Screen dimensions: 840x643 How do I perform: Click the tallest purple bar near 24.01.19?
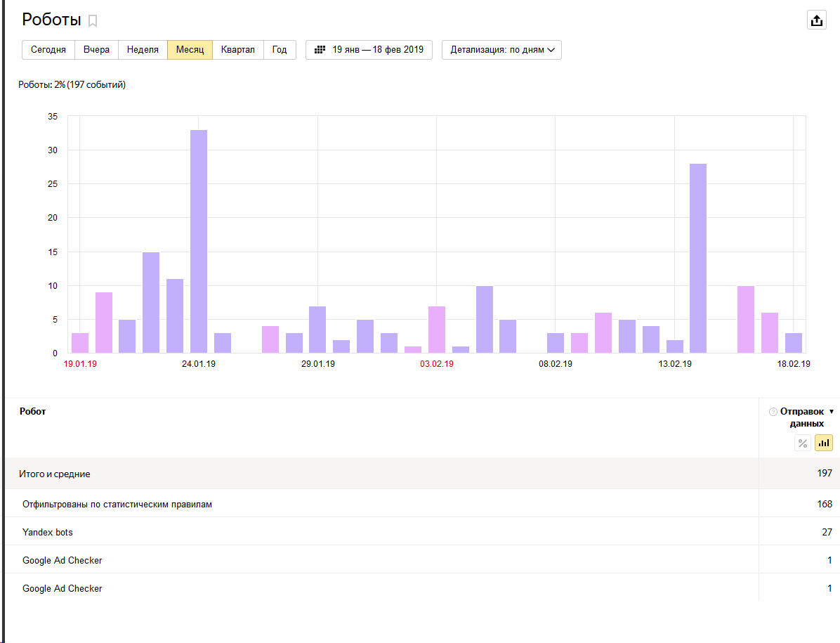pyautogui.click(x=199, y=241)
